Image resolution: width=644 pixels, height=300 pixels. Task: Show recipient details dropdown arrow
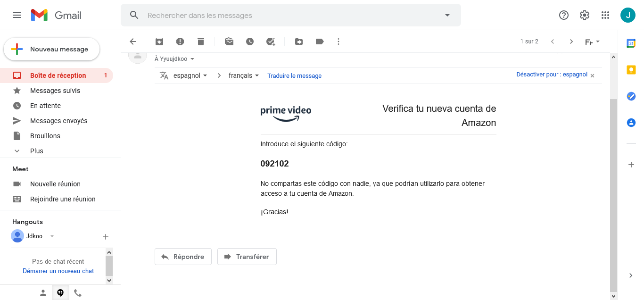192,59
